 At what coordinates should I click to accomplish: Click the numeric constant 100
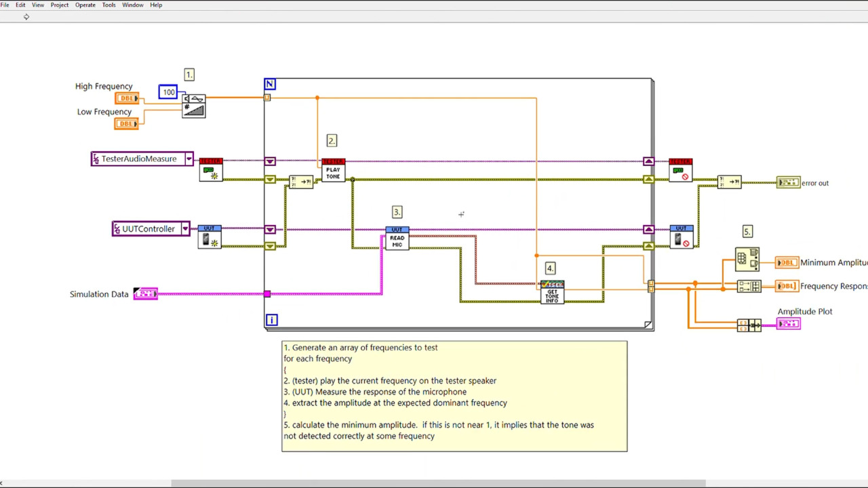point(168,92)
